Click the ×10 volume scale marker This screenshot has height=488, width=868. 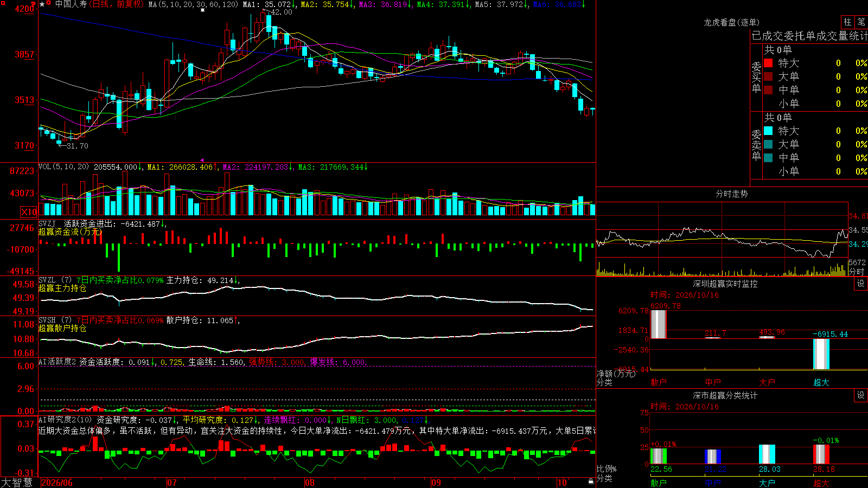coord(29,212)
